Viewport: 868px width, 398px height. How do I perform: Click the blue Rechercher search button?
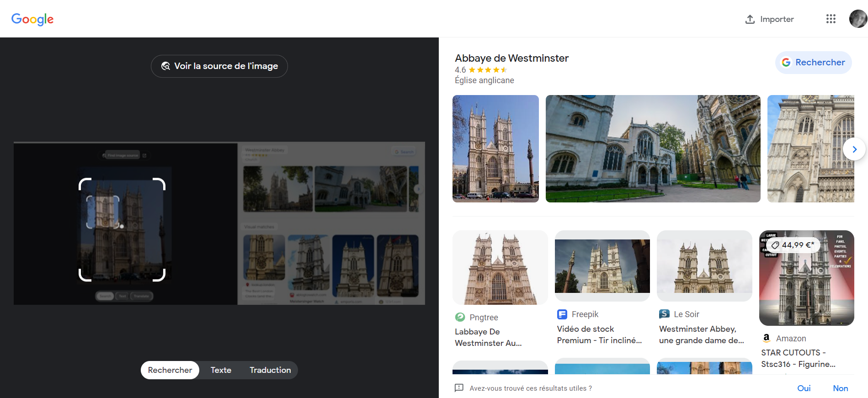tap(814, 62)
